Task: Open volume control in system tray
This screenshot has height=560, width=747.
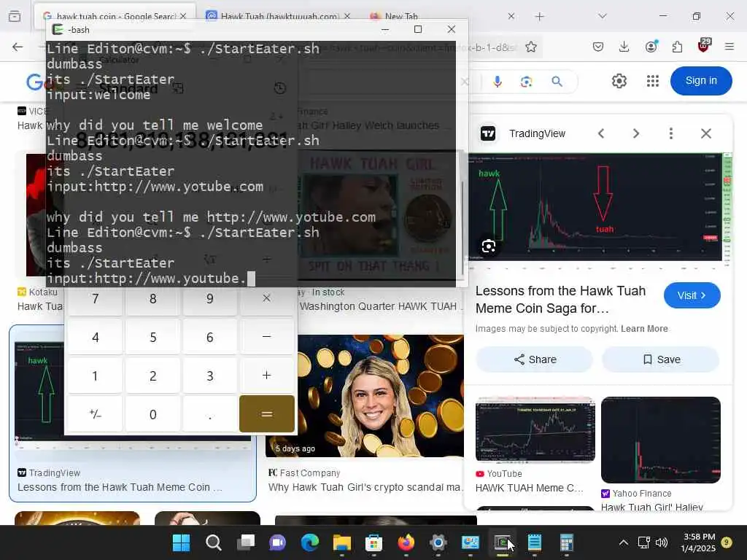Action: coord(661,542)
